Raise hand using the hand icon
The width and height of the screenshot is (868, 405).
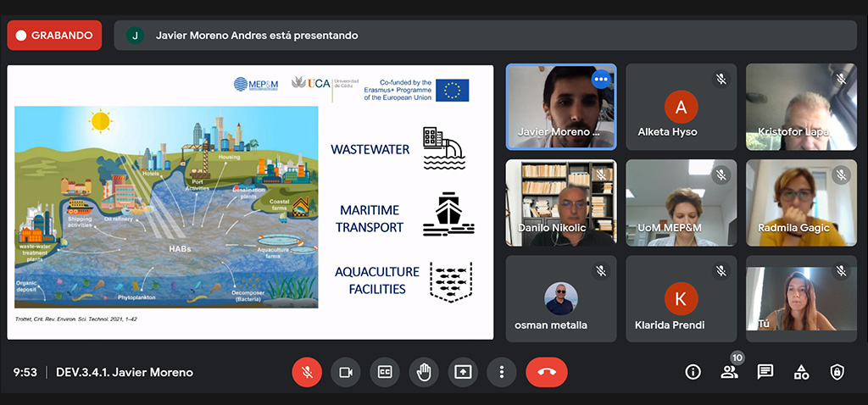tap(424, 372)
